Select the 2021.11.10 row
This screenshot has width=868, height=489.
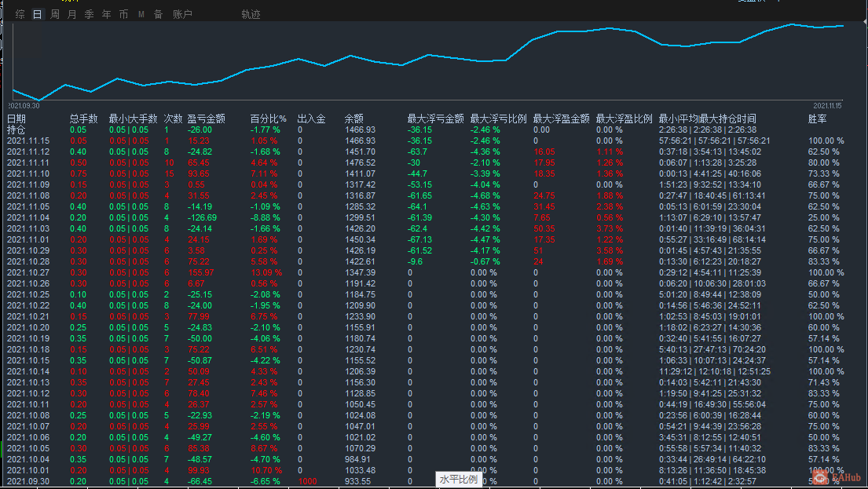click(425, 173)
